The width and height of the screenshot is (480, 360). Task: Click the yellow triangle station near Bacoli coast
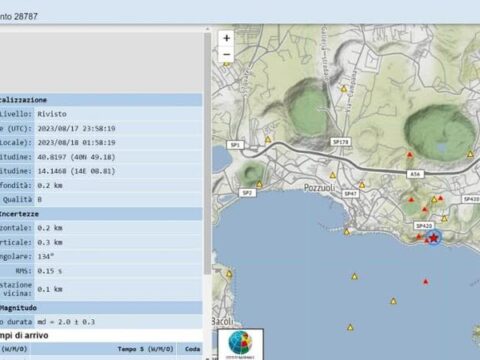pyautogui.click(x=229, y=274)
